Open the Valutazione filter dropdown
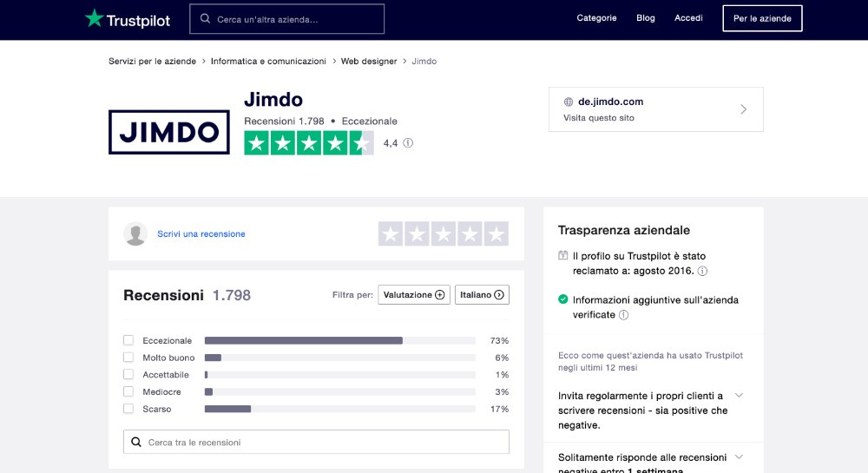 tap(414, 295)
